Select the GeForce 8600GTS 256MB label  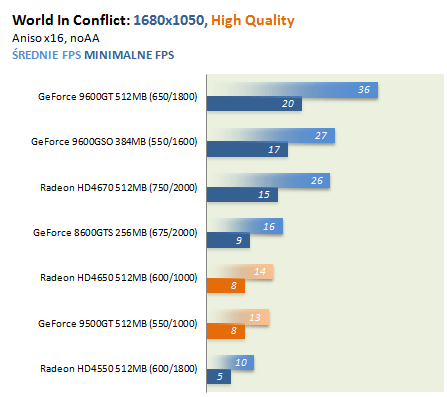point(115,232)
